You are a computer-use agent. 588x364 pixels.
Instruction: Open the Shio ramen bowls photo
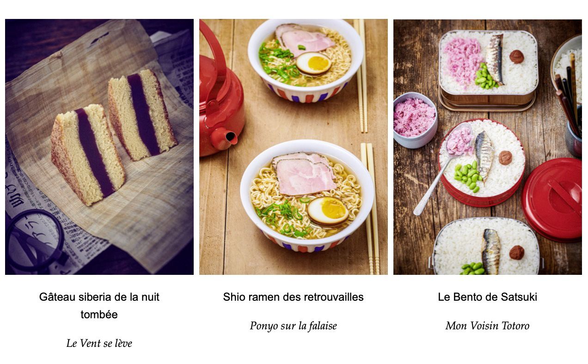(294, 147)
